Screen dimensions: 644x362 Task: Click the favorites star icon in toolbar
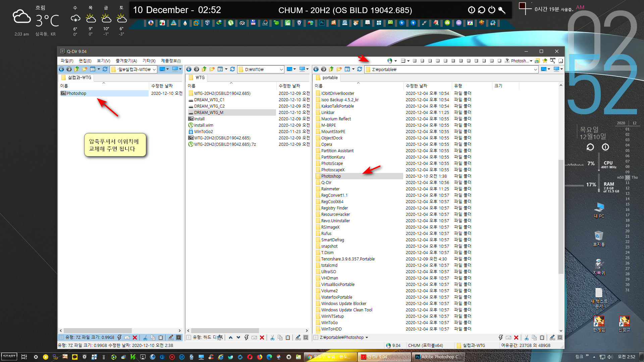tap(545, 61)
